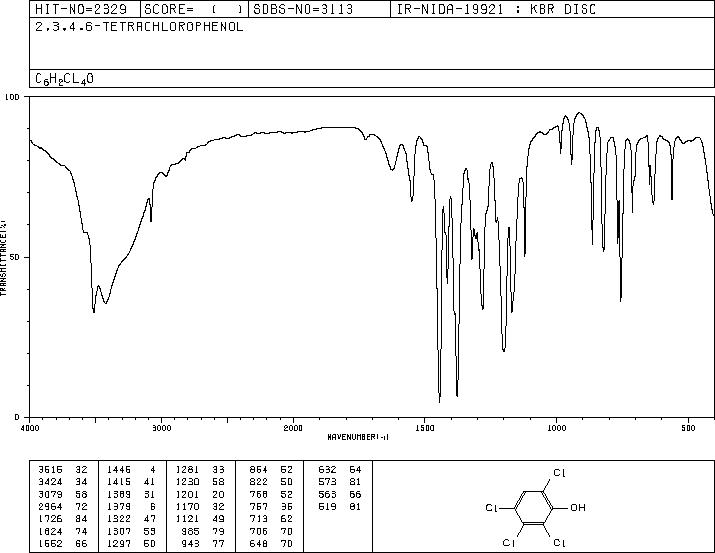The width and height of the screenshot is (715, 553).
Task: Click the WAVENUMBER axis title
Action: pyautogui.click(x=358, y=437)
